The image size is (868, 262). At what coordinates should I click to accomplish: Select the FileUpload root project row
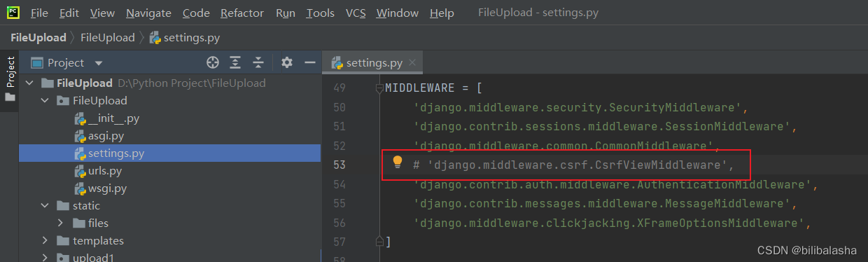click(x=170, y=83)
